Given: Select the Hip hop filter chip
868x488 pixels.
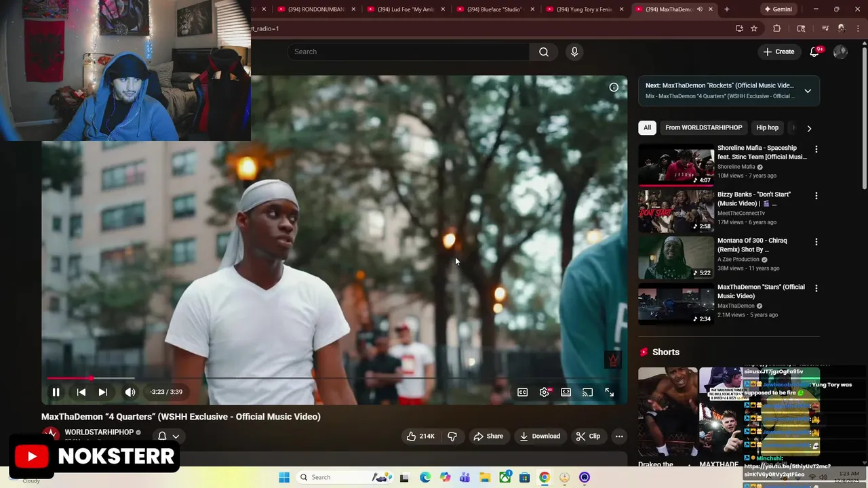Looking at the screenshot, I should point(767,127).
